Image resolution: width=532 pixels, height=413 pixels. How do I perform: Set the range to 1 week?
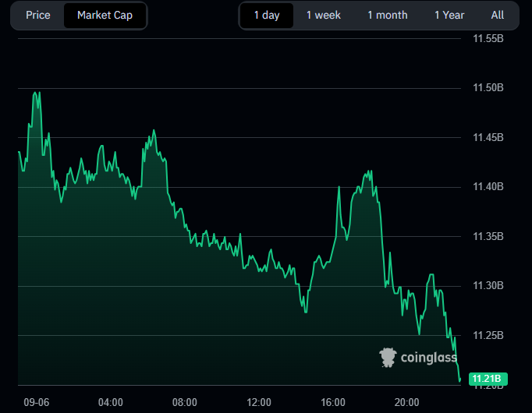(x=323, y=16)
